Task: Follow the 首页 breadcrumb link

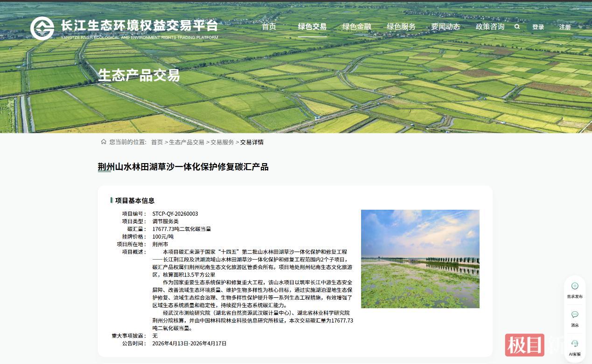Action: pos(157,142)
